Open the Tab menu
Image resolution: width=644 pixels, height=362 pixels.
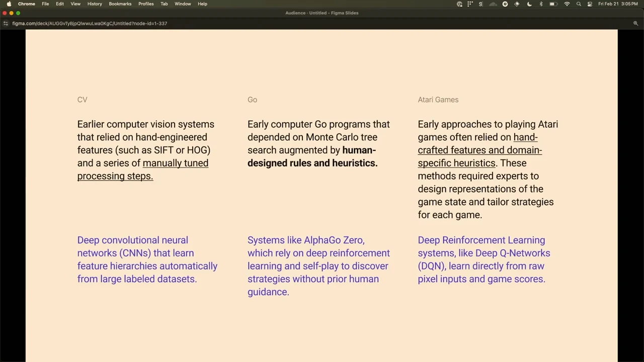[x=164, y=4]
